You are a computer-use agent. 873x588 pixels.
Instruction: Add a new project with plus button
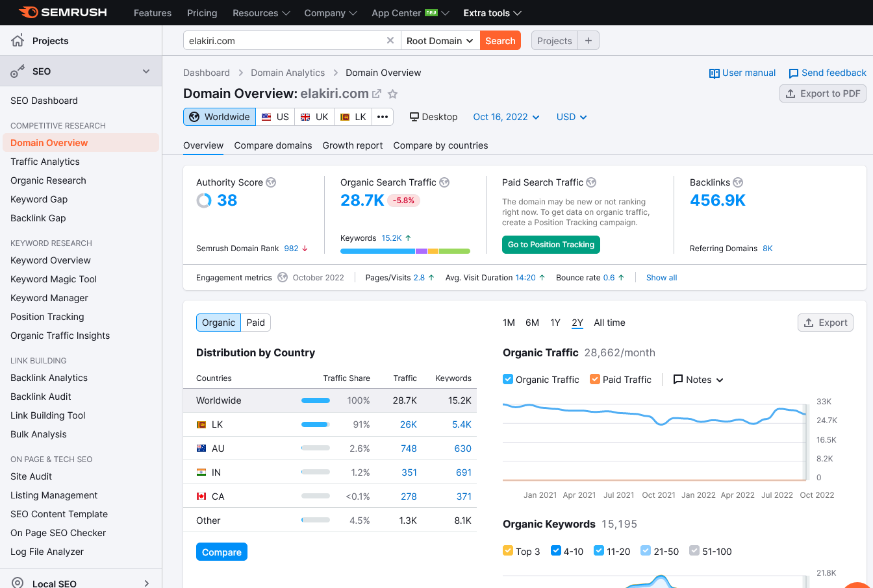(x=588, y=40)
